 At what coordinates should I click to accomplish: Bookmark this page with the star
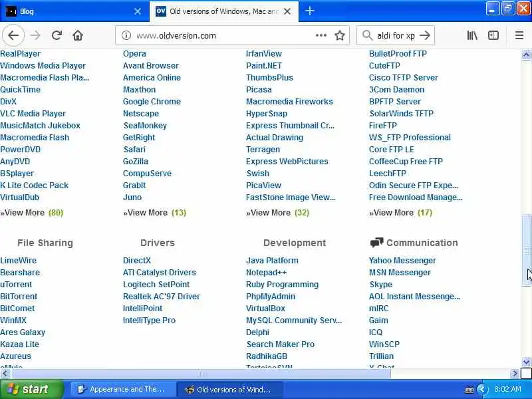pos(340,35)
